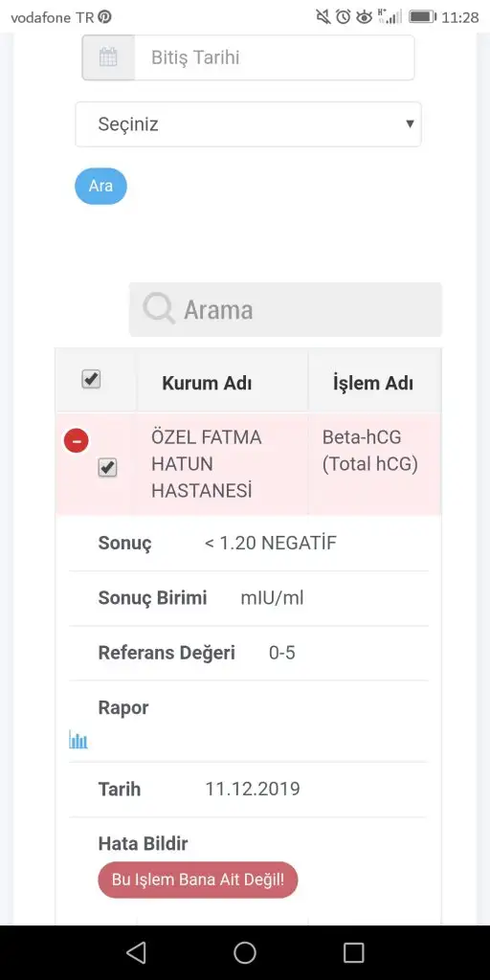Open the blue bar chart report icon
490x980 pixels.
point(78,741)
